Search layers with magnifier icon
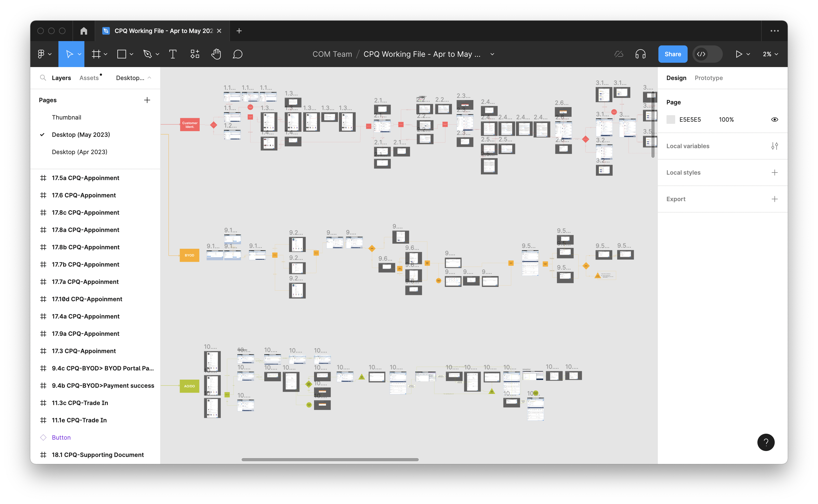The image size is (818, 504). point(43,78)
